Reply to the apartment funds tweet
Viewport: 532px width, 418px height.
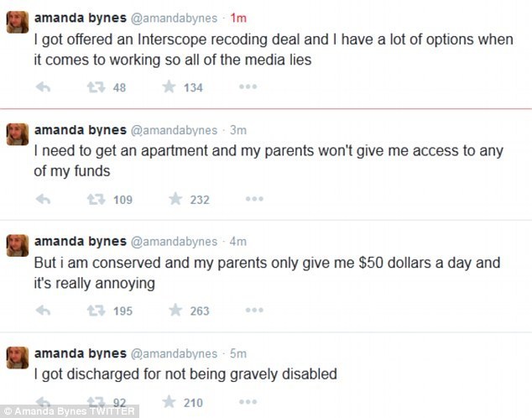coord(44,199)
